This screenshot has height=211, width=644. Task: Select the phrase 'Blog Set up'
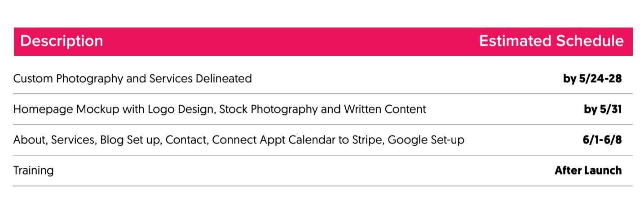[131, 140]
